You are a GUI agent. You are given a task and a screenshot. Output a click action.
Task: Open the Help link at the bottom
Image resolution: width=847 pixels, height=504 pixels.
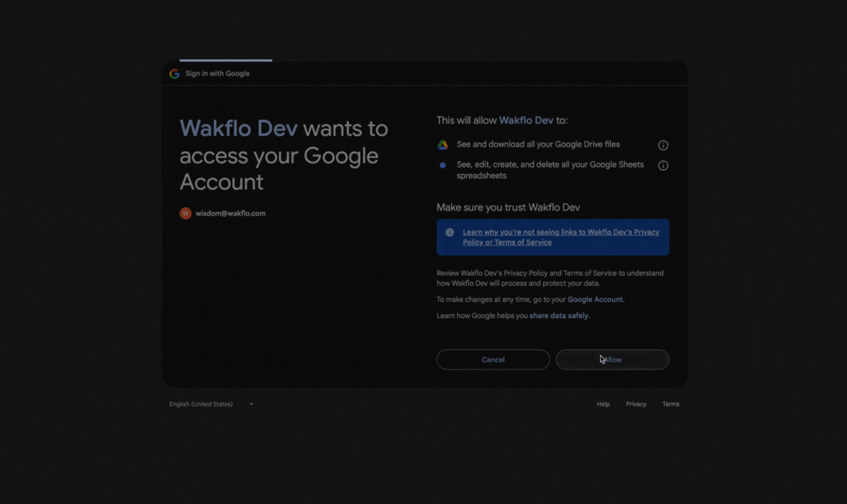tap(603, 403)
